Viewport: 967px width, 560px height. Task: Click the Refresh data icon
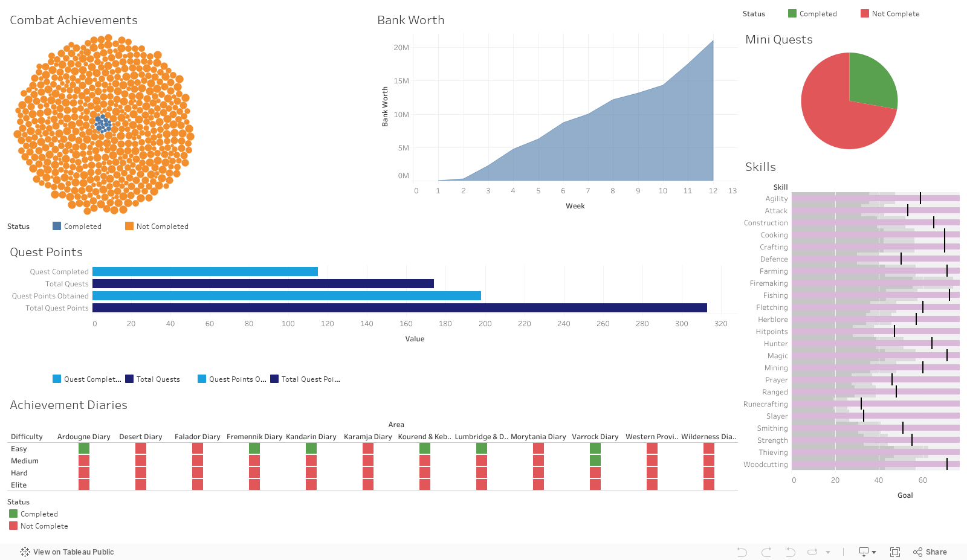click(x=812, y=552)
